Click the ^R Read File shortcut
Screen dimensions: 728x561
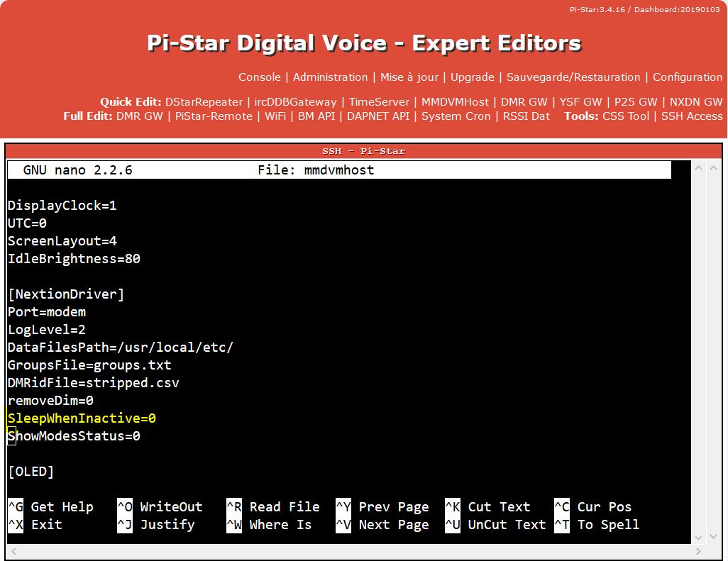point(273,506)
